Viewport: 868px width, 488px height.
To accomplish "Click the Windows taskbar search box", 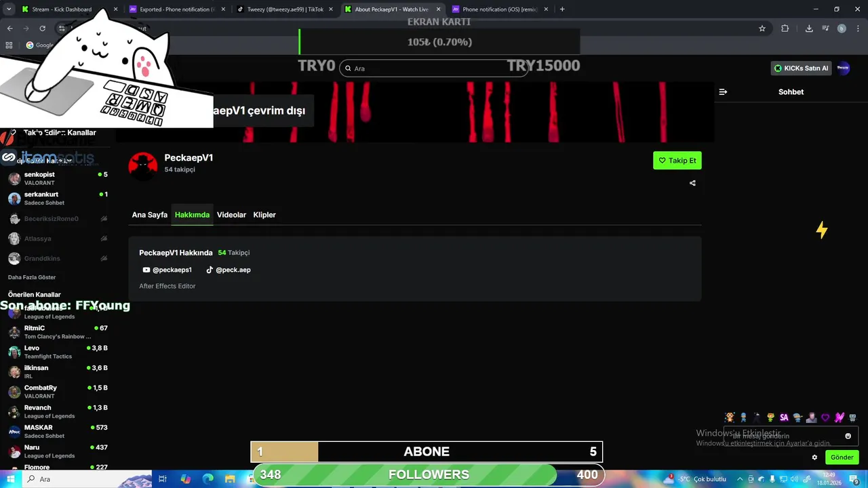I will [x=86, y=479].
